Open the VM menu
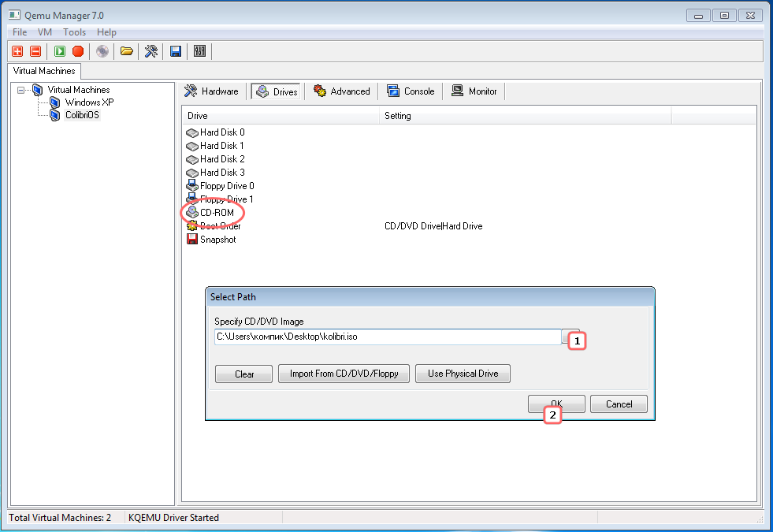 (45, 32)
